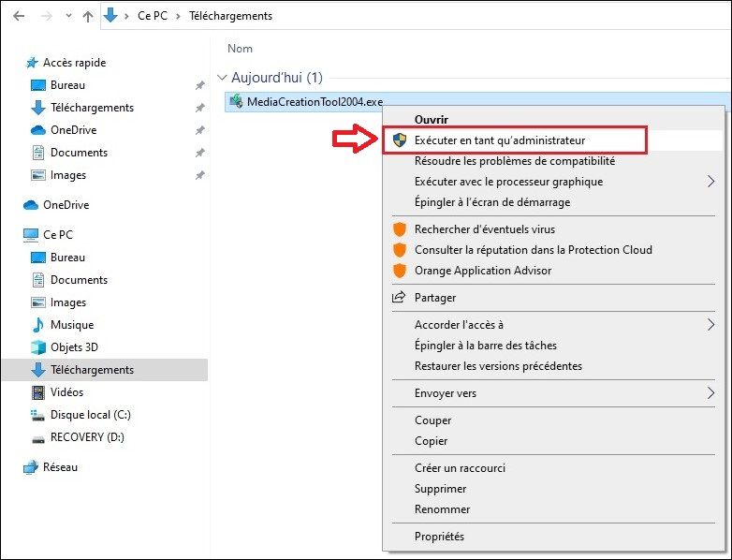The width and height of the screenshot is (732, 560).
Task: Click the orange shield next to Rechercher d'éventuels virus
Action: pos(400,229)
